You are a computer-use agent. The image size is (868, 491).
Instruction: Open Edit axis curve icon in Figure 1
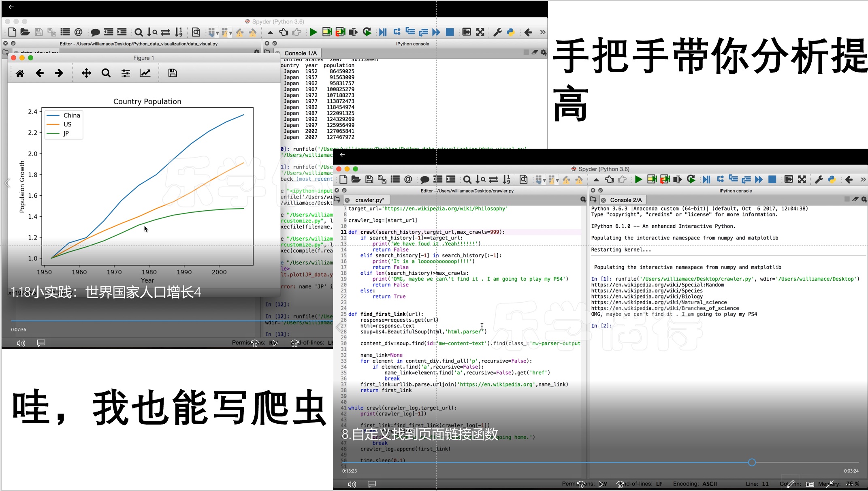tap(145, 73)
